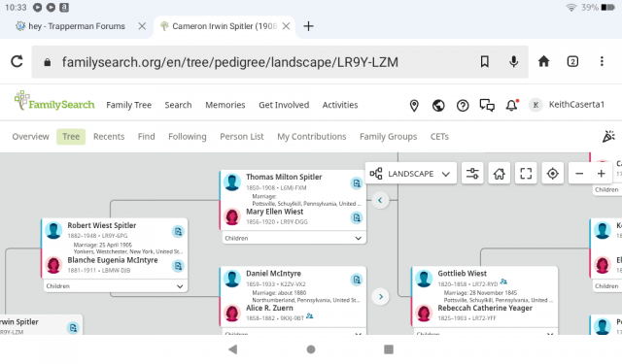
Task: Open KeithCaserta1 account menu
Action: pos(567,105)
